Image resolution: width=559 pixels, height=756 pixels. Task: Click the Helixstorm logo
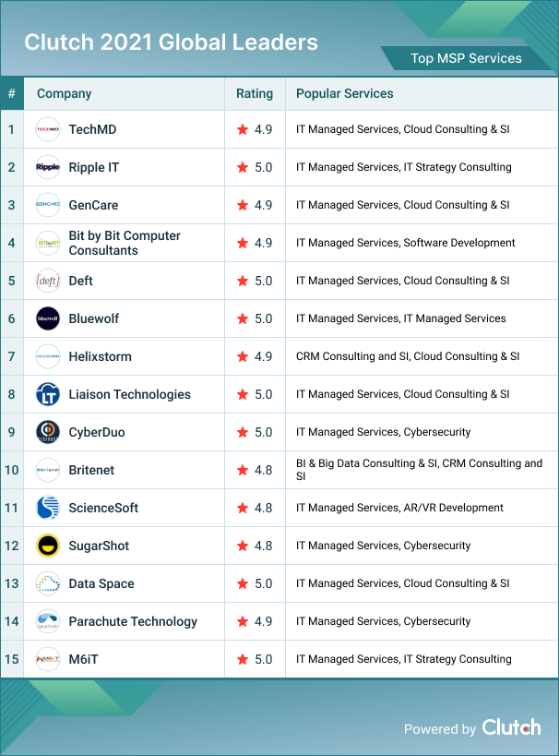point(48,356)
